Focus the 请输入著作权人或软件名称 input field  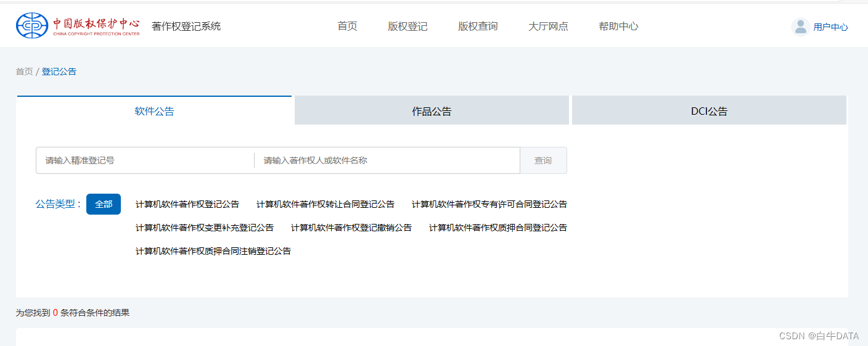tap(387, 160)
